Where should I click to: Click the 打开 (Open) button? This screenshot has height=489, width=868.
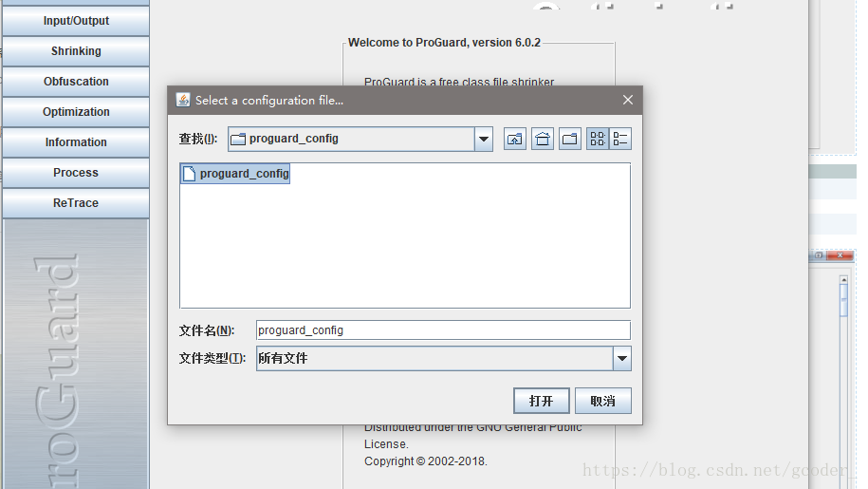(x=542, y=401)
